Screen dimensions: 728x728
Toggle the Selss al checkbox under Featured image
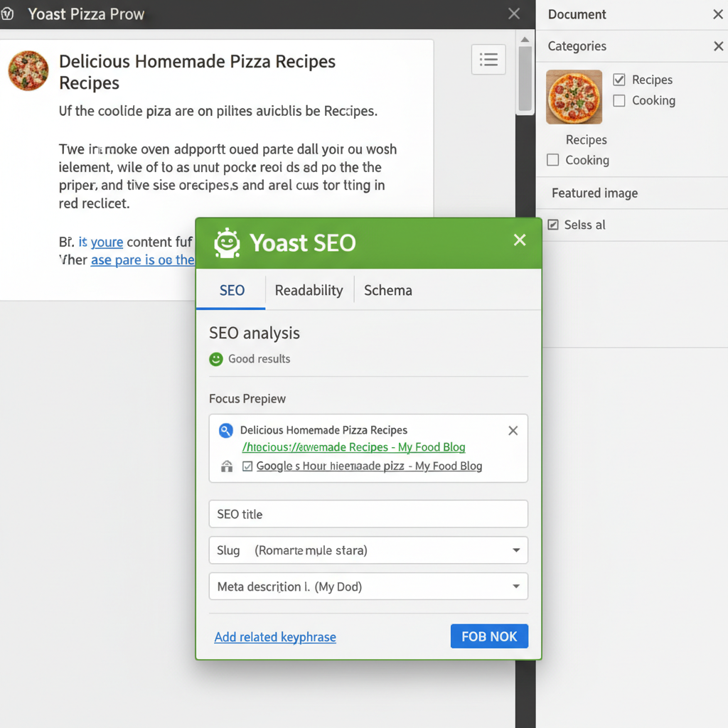(553, 225)
